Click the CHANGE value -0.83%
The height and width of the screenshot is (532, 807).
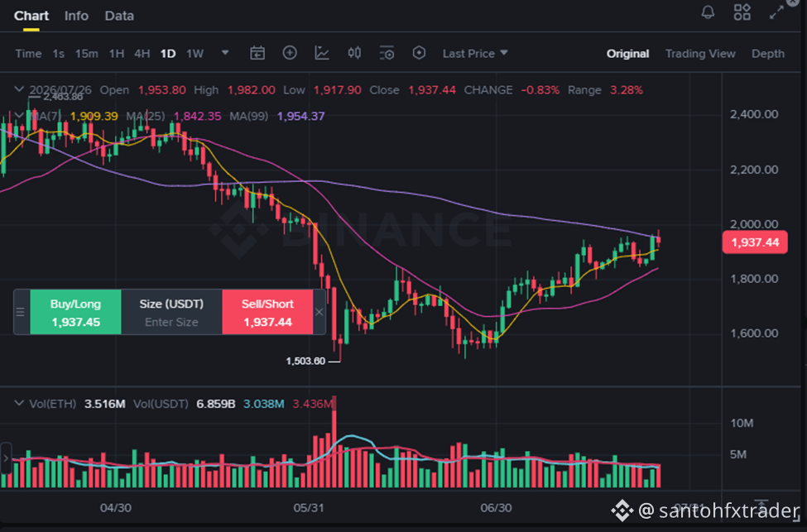tap(540, 90)
